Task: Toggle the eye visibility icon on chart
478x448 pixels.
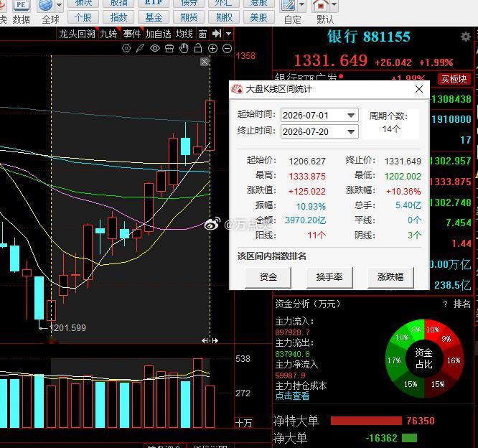Action: (155, 48)
